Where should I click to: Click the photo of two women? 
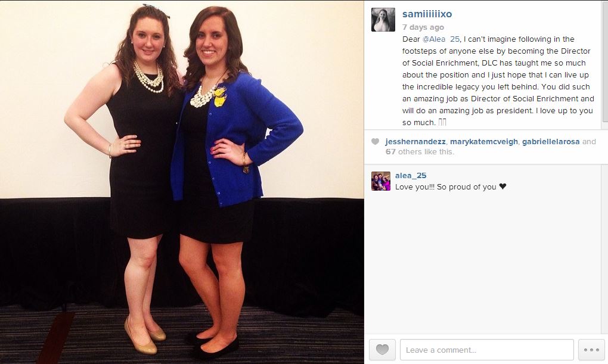coord(182,182)
